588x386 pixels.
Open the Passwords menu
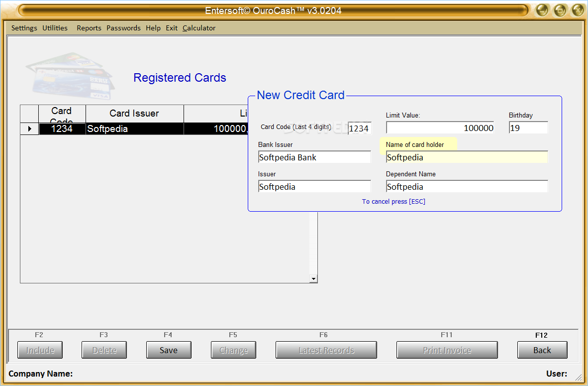click(123, 28)
